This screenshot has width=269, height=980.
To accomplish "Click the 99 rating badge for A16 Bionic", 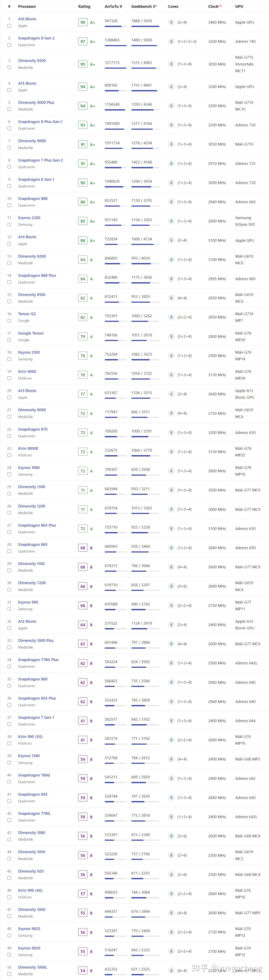I will pyautogui.click(x=82, y=22).
